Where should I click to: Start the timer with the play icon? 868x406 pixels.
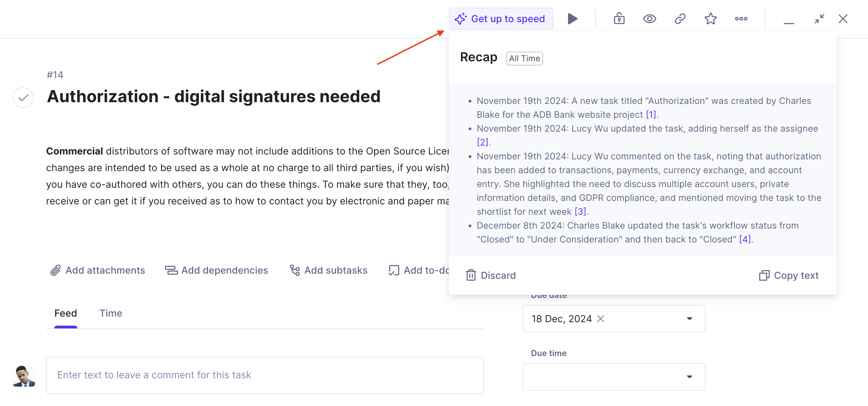[573, 19]
